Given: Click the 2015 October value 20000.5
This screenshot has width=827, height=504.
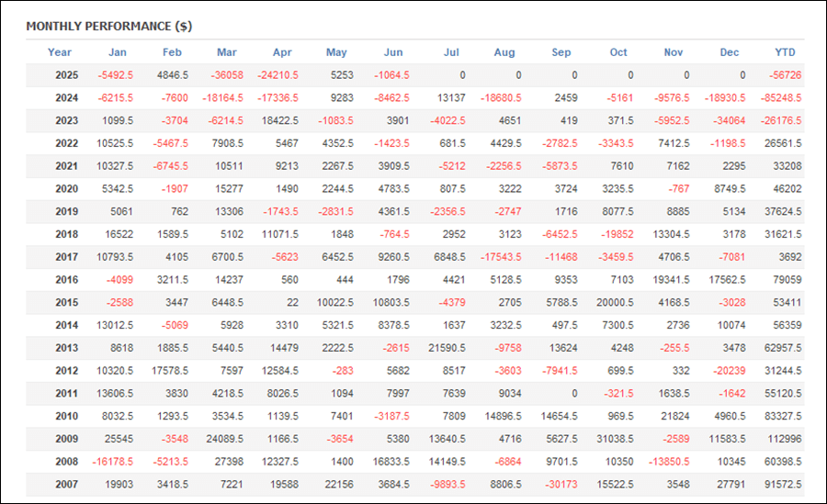Looking at the screenshot, I should click(x=615, y=303).
